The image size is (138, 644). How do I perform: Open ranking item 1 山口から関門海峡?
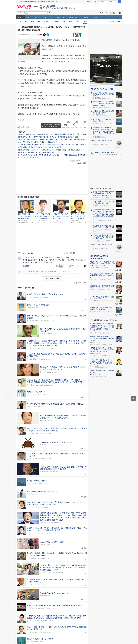[104, 94]
